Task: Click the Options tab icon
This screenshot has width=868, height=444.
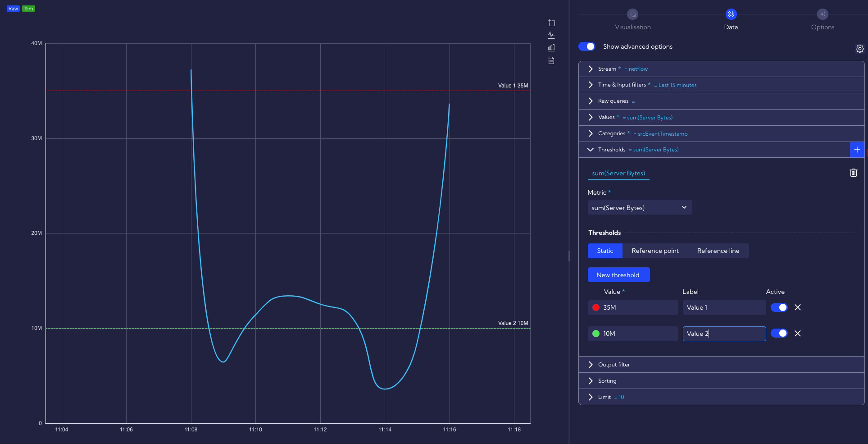Action: 823,14
